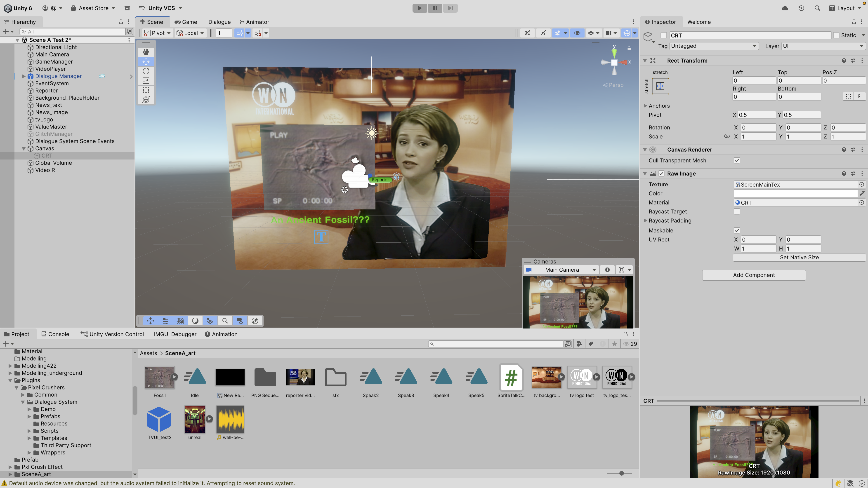The width and height of the screenshot is (868, 488).
Task: Click the Add Component button
Action: point(754,275)
